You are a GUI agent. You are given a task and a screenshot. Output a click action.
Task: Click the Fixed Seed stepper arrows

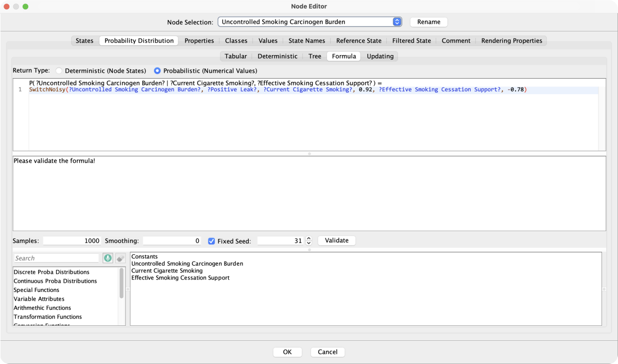click(308, 240)
